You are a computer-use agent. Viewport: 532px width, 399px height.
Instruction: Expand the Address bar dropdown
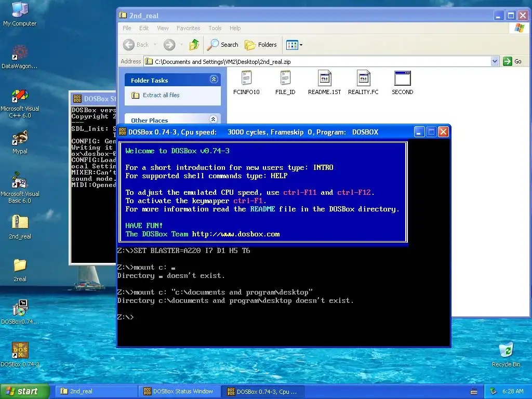coord(495,61)
